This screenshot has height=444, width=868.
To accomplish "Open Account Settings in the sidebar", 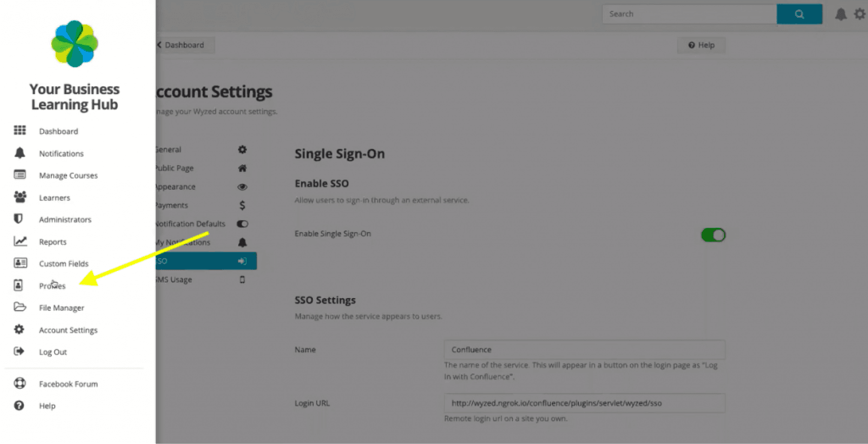I will 68,330.
